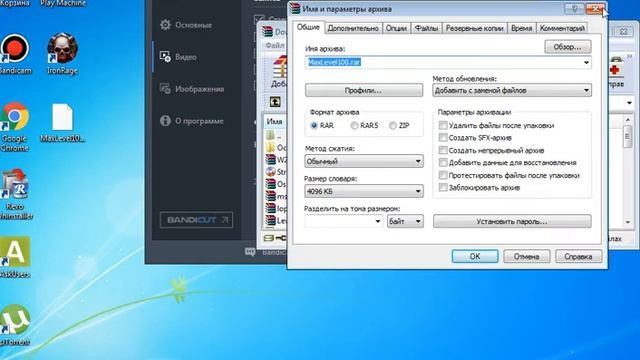Enable Добавить данные для восстановления
The width and height of the screenshot is (640, 360).
click(443, 162)
